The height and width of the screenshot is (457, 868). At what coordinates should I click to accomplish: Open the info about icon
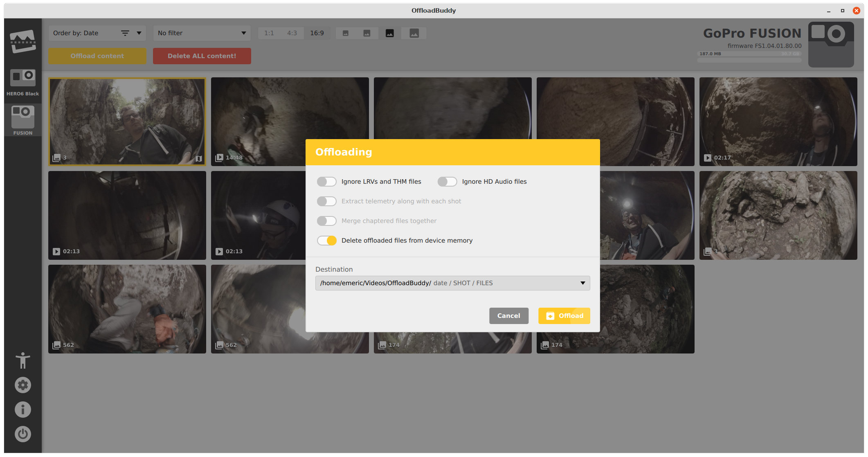click(22, 410)
